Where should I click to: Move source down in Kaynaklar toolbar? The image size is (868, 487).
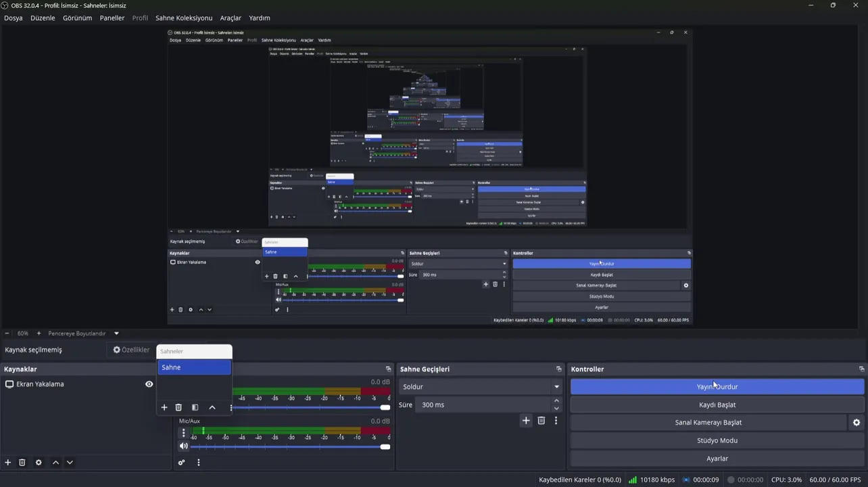tap(70, 463)
